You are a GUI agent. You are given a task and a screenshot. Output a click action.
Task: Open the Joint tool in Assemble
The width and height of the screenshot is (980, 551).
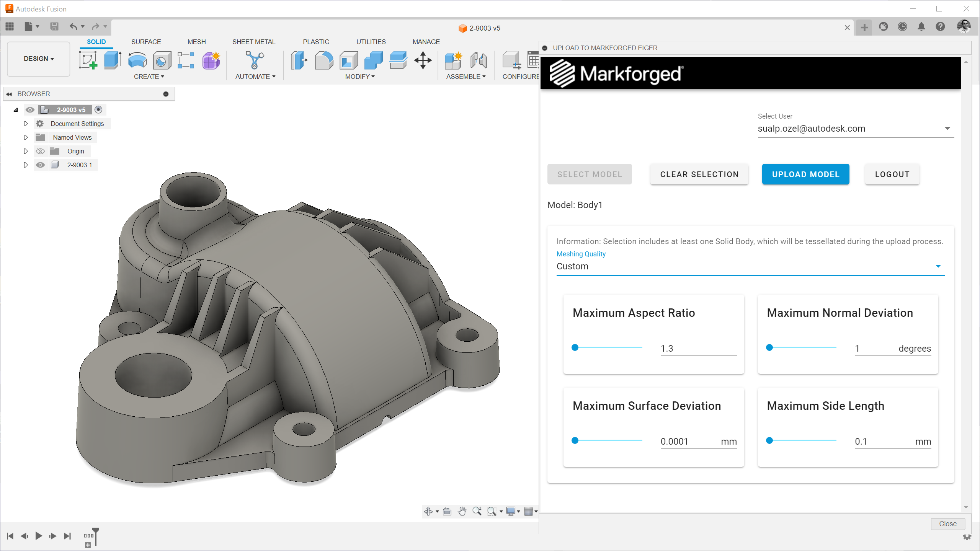coord(479,60)
